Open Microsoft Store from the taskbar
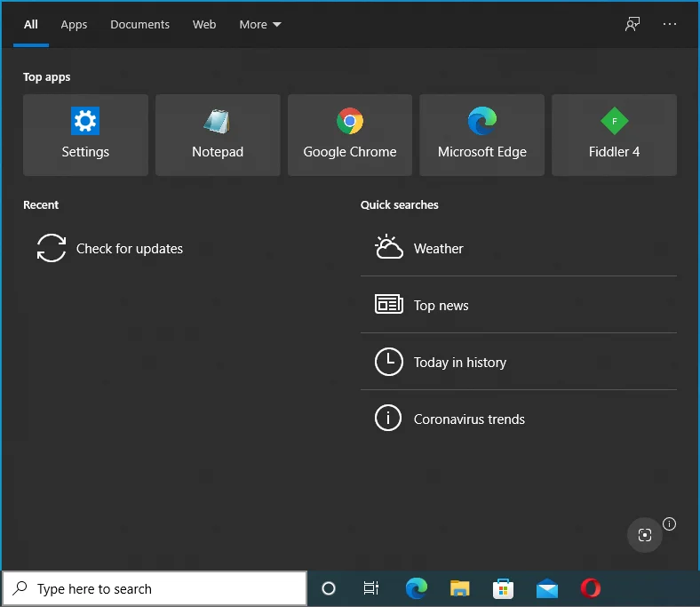 coord(503,588)
